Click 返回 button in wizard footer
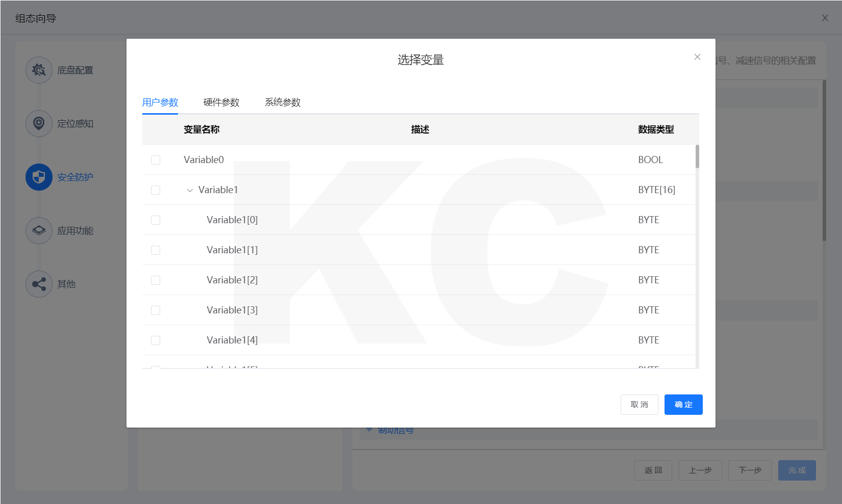Viewport: 842px width, 504px height. [x=653, y=470]
